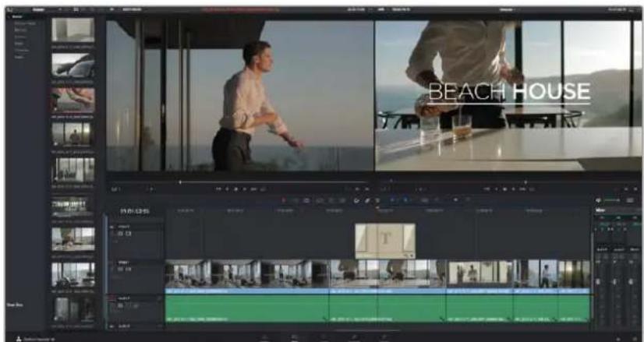644x342 pixels.
Task: Click the timeline timecode display
Action: 135,211
